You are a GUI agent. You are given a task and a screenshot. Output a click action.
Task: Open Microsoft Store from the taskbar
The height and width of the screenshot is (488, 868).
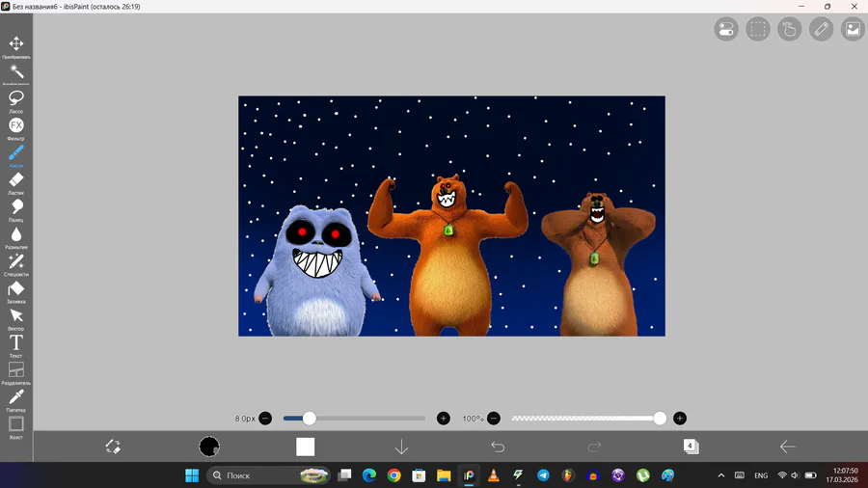(x=420, y=475)
